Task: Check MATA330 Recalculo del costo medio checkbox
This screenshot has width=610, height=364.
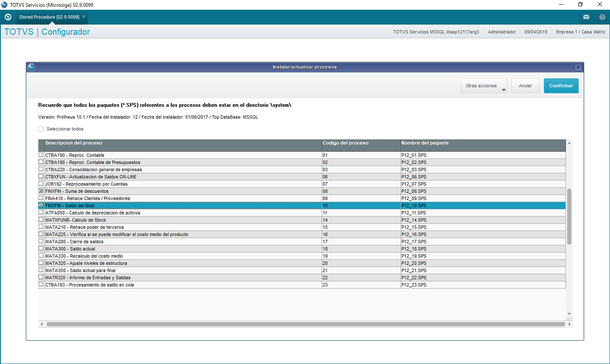Action: (41, 256)
